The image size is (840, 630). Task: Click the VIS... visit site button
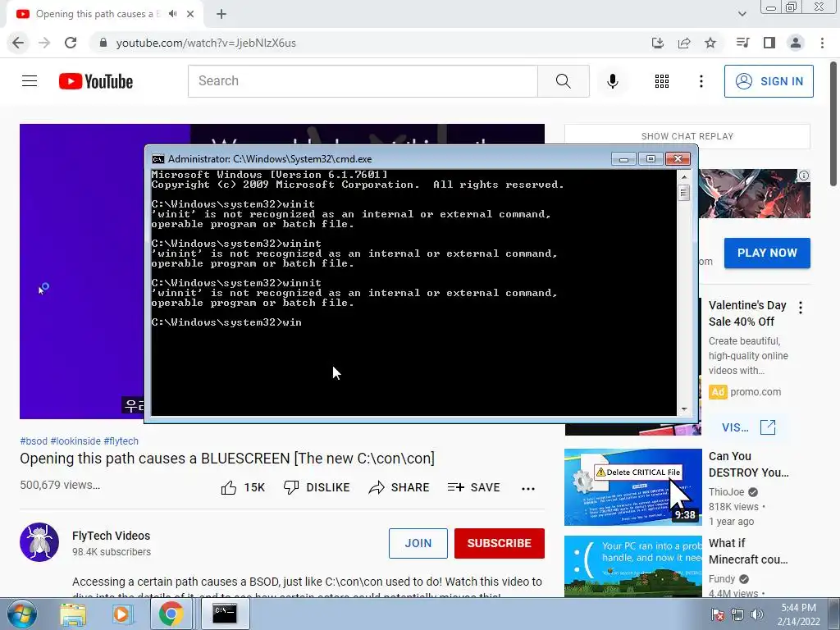pos(748,427)
